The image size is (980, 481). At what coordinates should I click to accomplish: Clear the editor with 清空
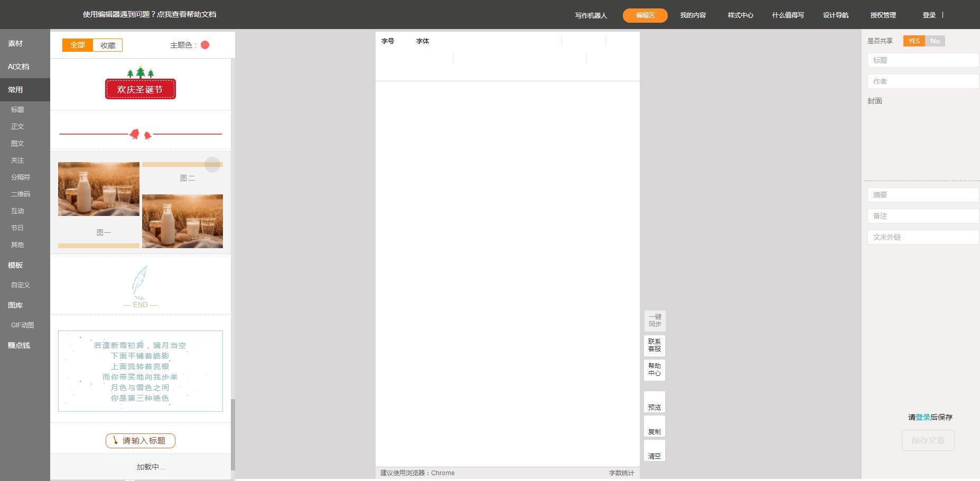coord(655,450)
